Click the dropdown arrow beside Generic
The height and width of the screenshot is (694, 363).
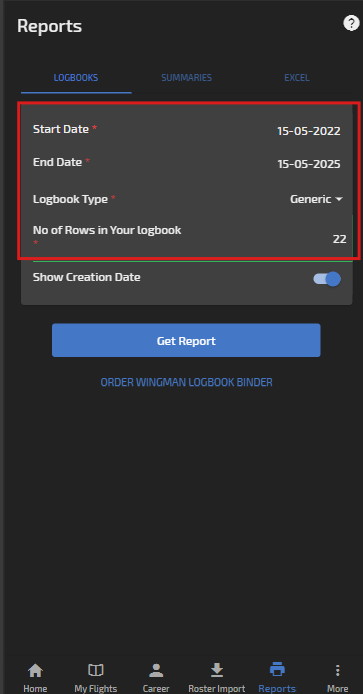[x=339, y=200]
